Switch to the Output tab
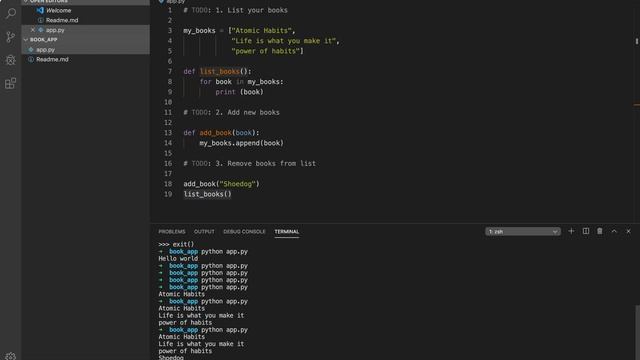This screenshot has height=360, width=640. click(x=204, y=231)
